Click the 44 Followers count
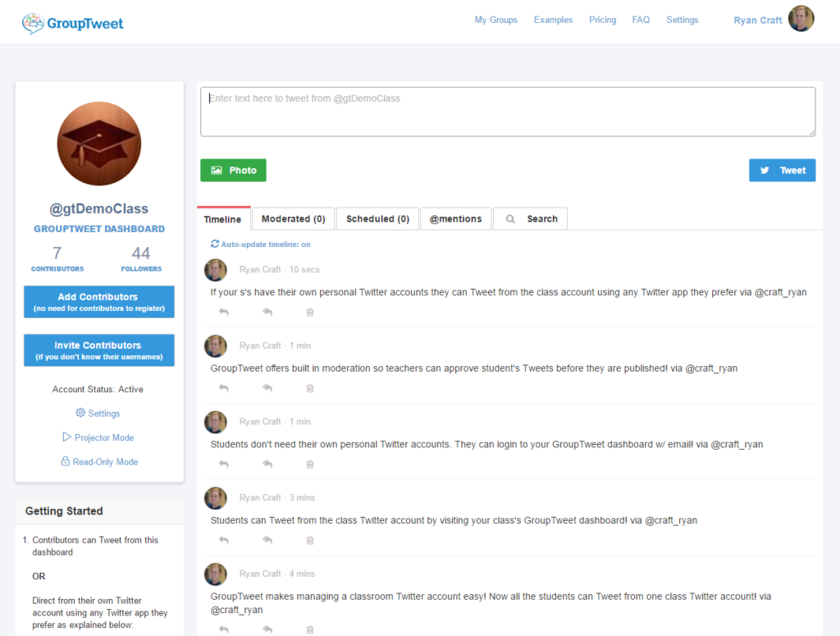840x636 pixels. 141,258
